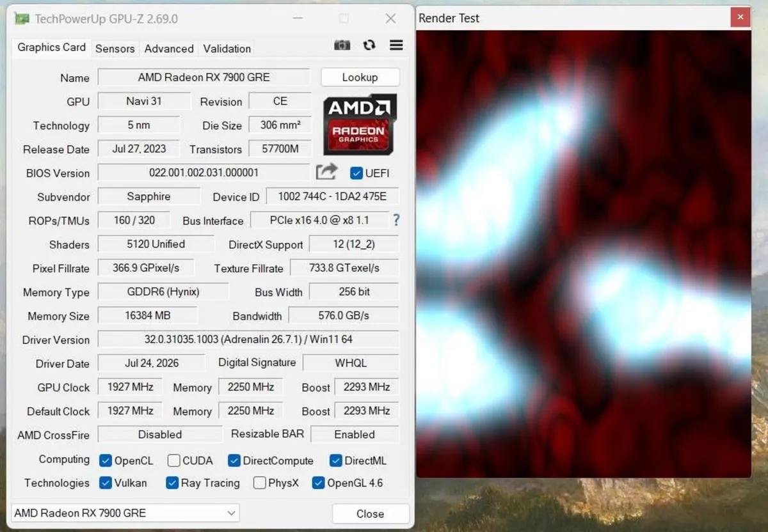The height and width of the screenshot is (532, 768).
Task: Open the hamburger menu in GPU-Z
Action: (396, 45)
